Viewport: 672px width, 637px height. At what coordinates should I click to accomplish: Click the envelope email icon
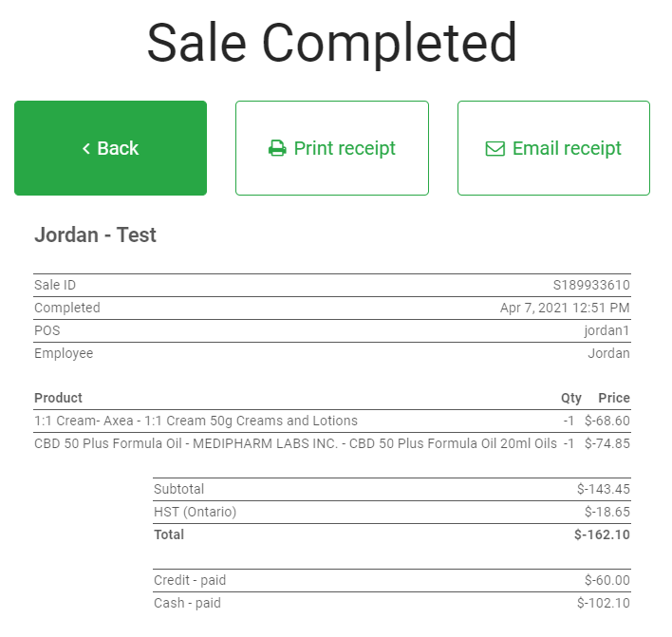[495, 149]
